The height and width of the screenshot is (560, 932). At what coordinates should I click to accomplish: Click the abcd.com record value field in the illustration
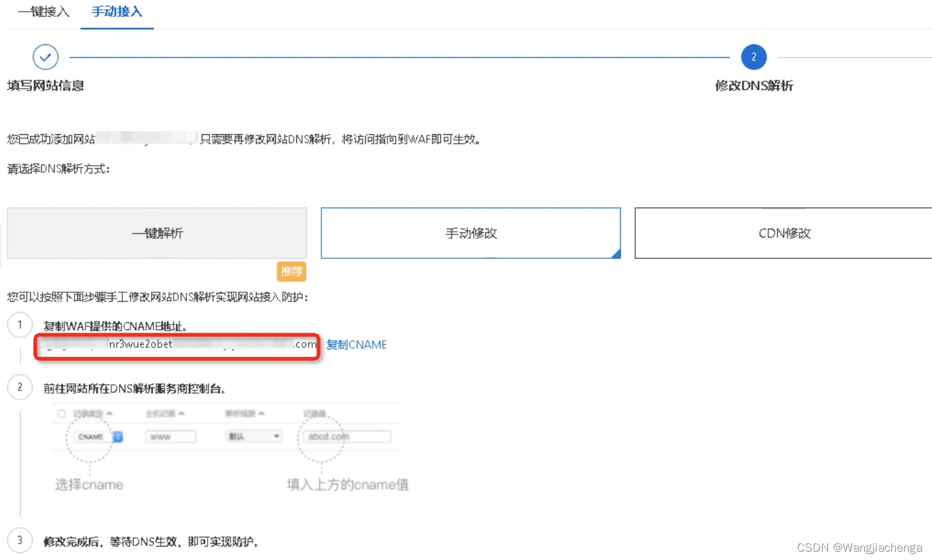click(x=347, y=437)
